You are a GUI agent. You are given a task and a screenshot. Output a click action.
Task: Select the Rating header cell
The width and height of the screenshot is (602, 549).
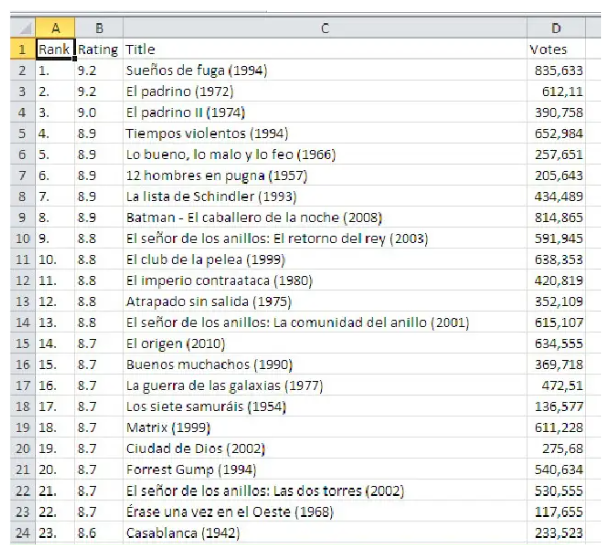click(x=98, y=49)
